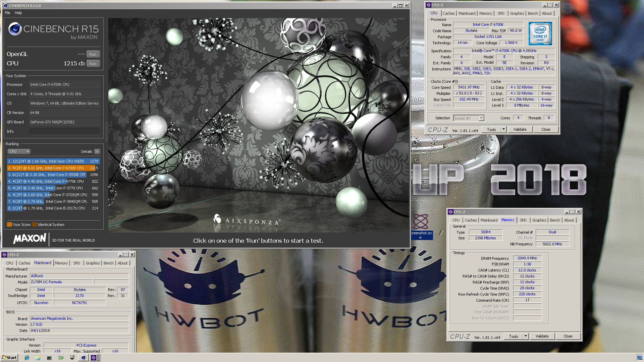Open About tab in Mainboard CPU-Z window
This screenshot has width=644, height=362.
122,263
